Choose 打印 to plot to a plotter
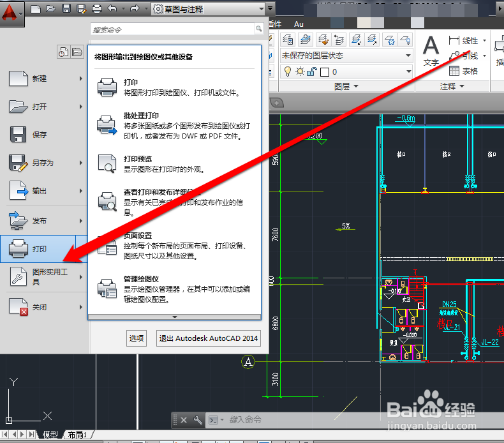This screenshot has width=504, height=443. pyautogui.click(x=175, y=87)
